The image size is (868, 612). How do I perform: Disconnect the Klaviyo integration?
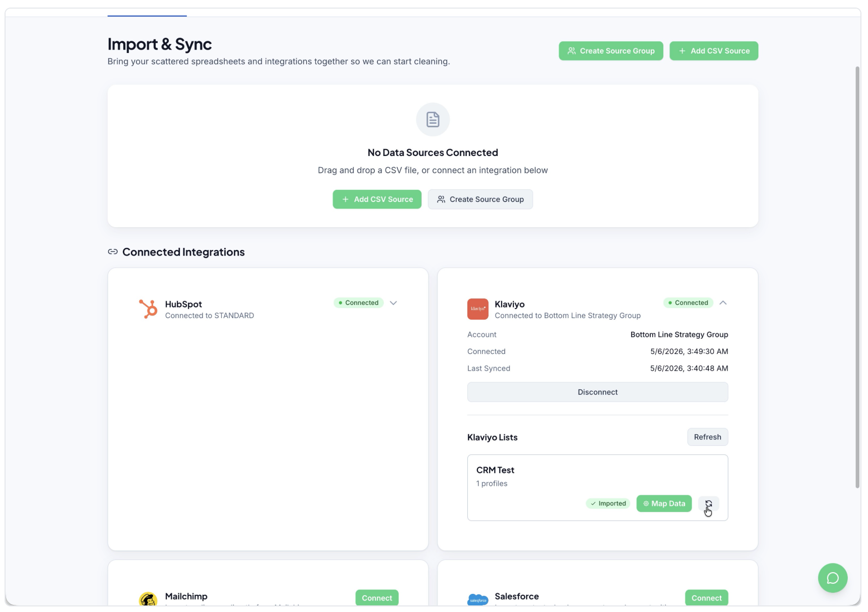pos(598,392)
